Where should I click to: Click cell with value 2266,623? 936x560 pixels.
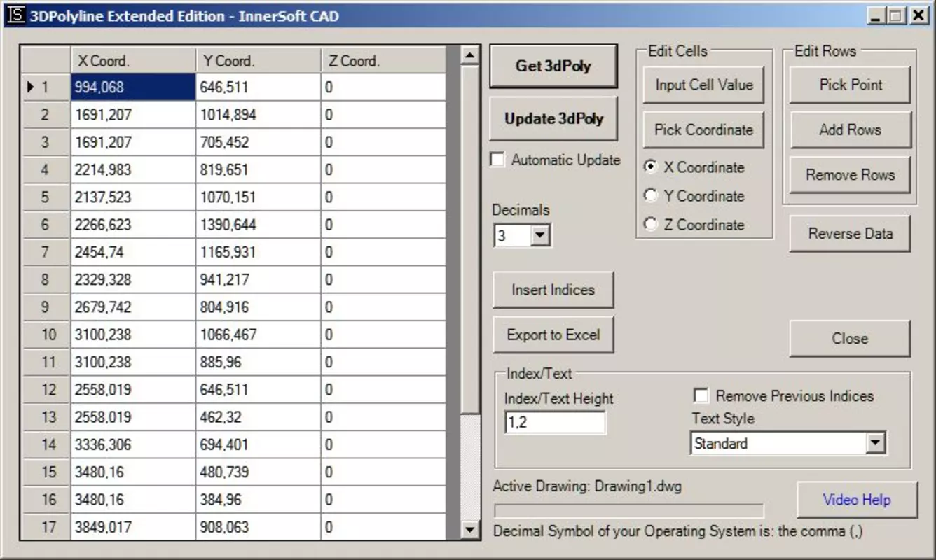tap(133, 225)
